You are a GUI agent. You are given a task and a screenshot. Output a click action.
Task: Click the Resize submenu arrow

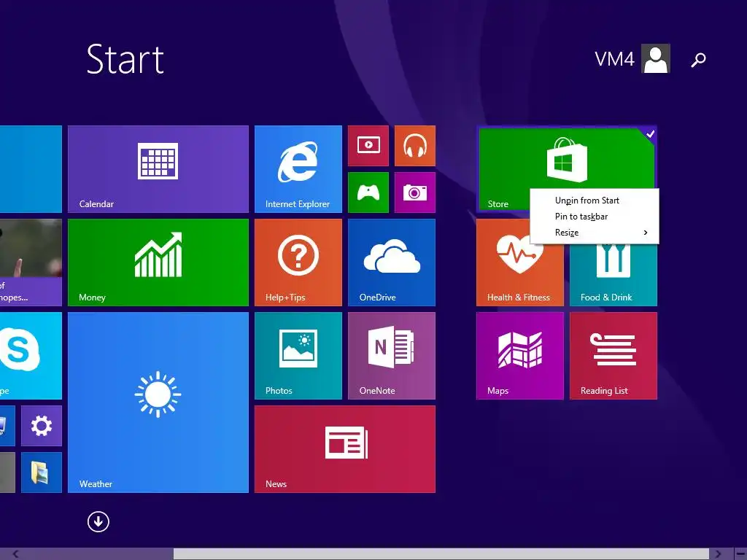point(646,233)
